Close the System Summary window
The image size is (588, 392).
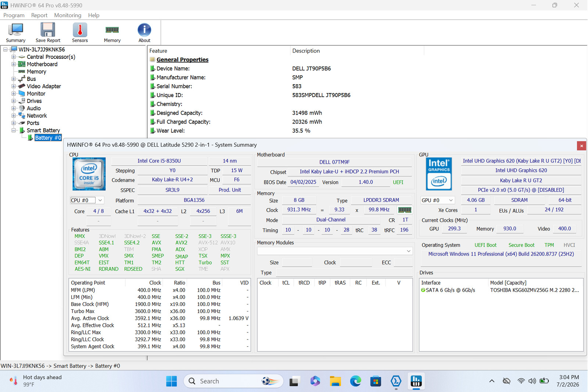tap(581, 146)
